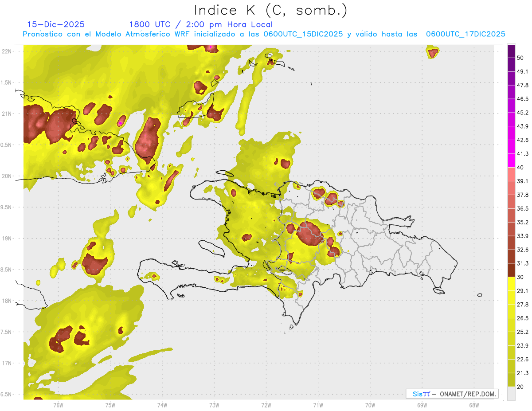
Task: Click the colorbar value "30"
Action: 520,277
